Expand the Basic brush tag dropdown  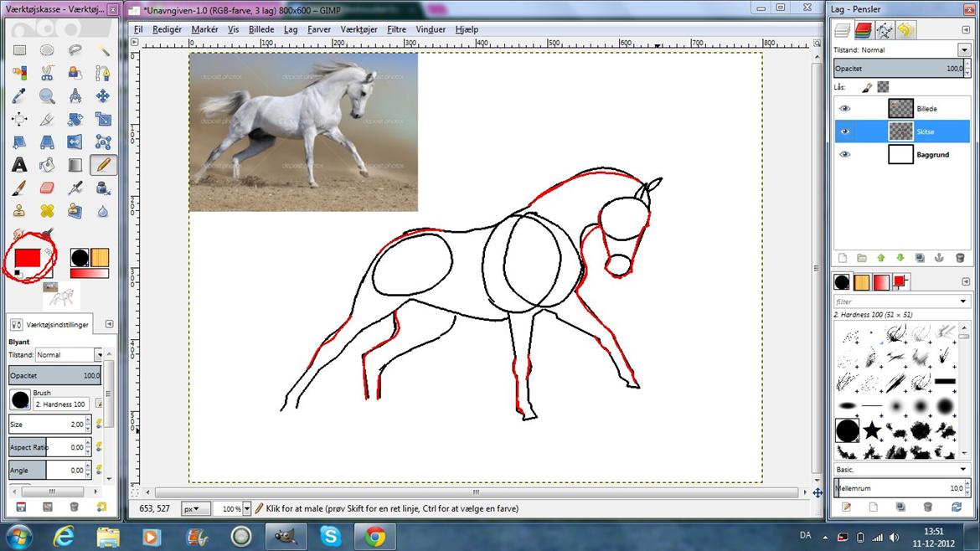964,469
